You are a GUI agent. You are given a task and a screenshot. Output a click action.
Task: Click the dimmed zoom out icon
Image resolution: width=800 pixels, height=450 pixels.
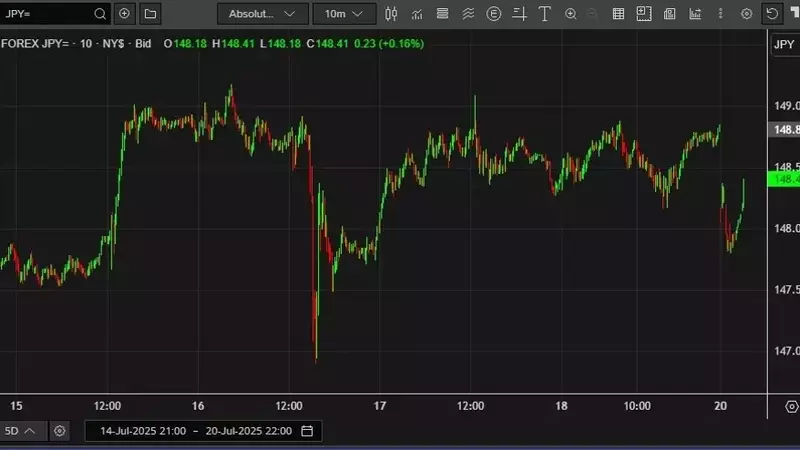[592, 14]
